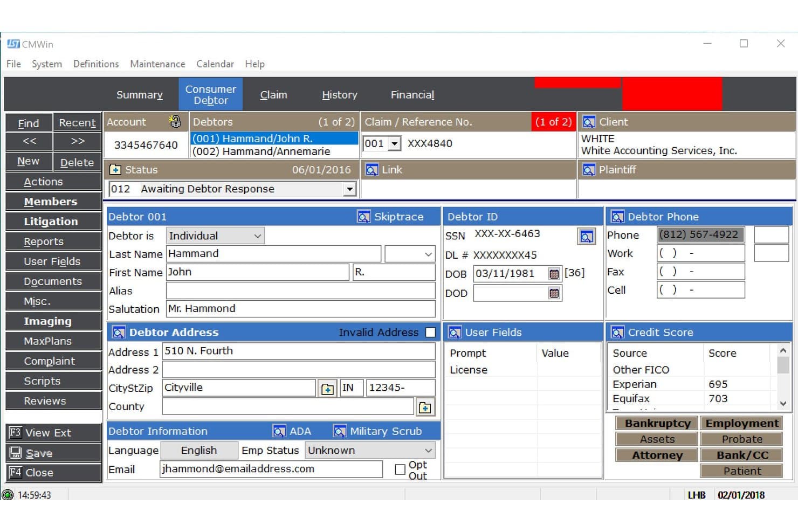This screenshot has width=798, height=532.
Task: Select debtor (002) Hammand/Annemarie
Action: click(x=274, y=151)
